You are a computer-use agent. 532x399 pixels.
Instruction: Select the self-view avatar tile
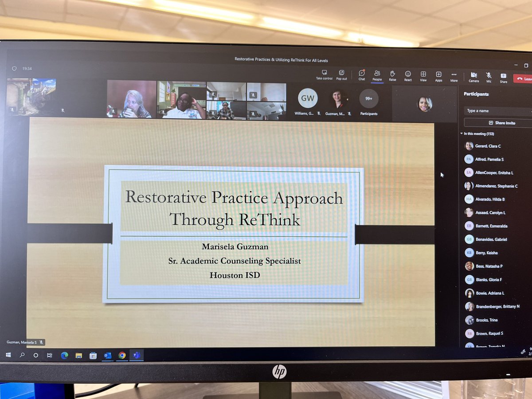click(425, 104)
